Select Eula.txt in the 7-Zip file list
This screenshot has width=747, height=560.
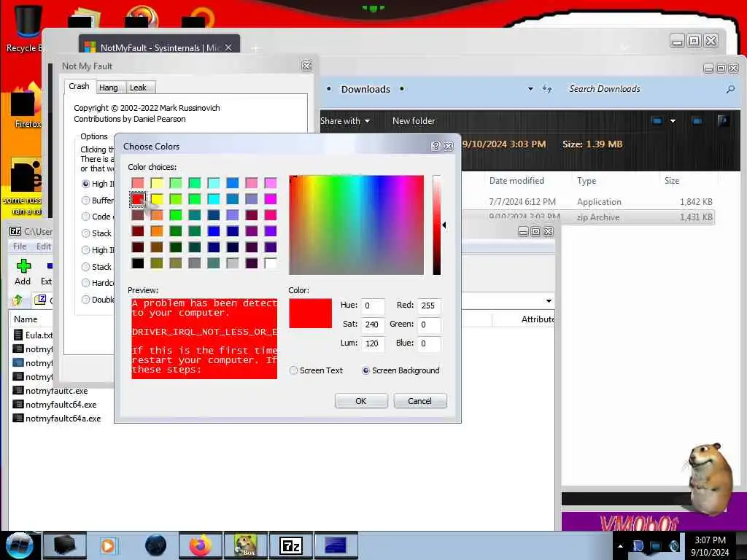(32, 335)
